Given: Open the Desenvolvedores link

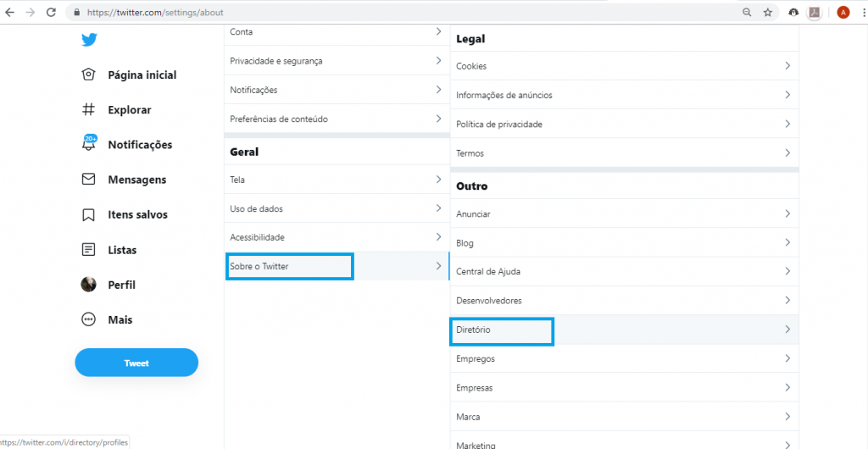Looking at the screenshot, I should click(625, 300).
